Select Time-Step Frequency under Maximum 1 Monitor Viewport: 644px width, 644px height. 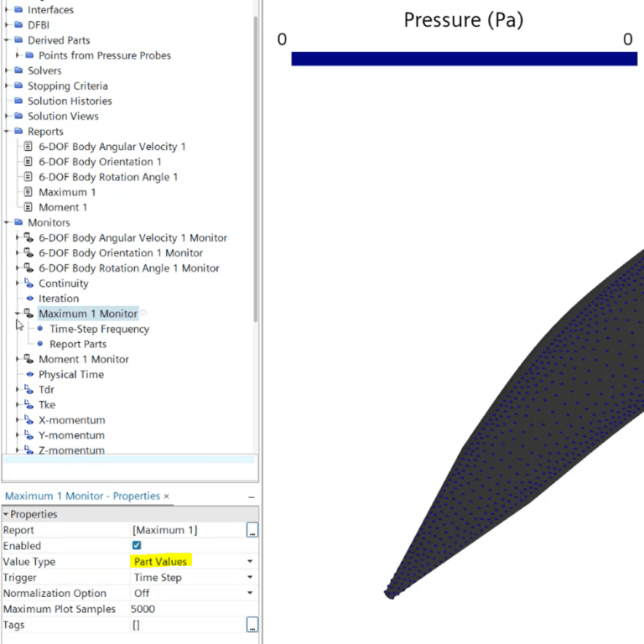[100, 329]
